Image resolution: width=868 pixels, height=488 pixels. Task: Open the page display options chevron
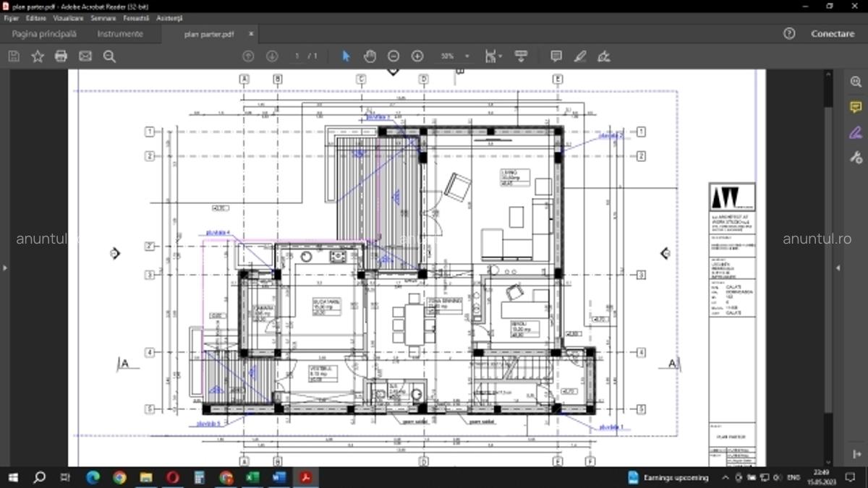coord(501,56)
